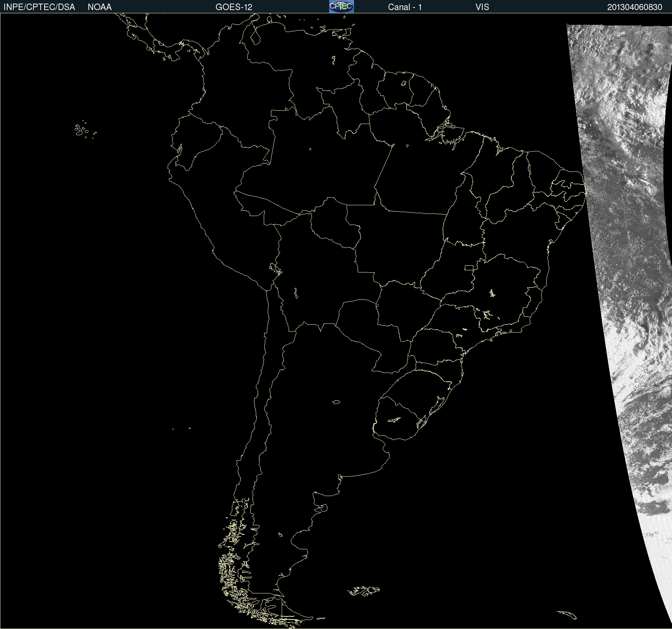Select the GOES-12 satellite label
Screen dimensions: 672x629
234,7
